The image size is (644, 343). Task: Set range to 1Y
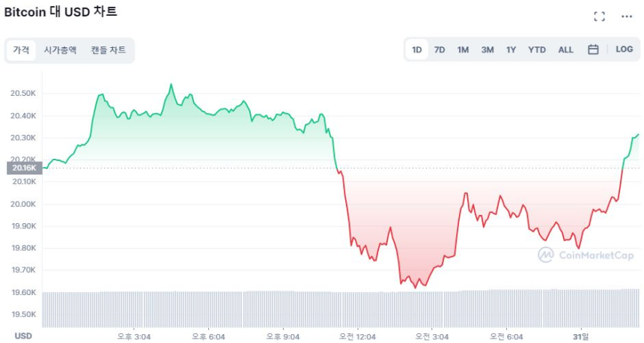tap(511, 50)
